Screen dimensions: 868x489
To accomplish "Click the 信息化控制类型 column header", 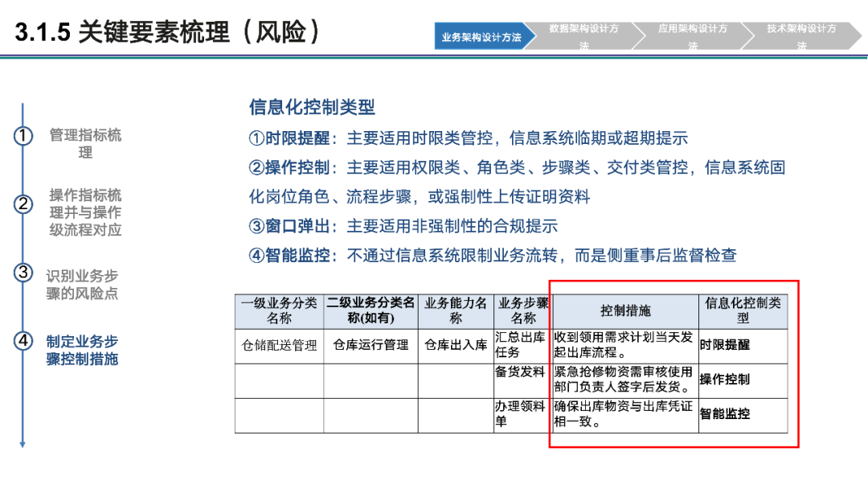I will 743,310.
